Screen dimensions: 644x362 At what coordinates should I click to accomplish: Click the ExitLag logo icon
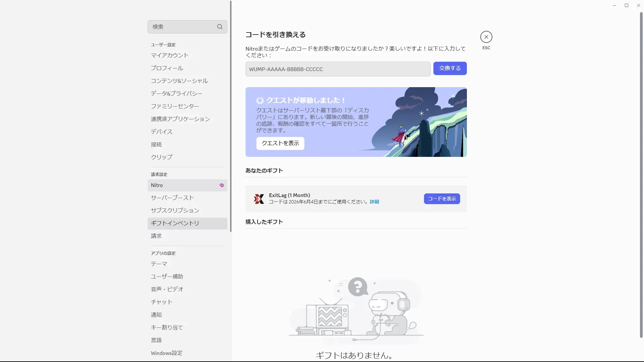click(259, 199)
